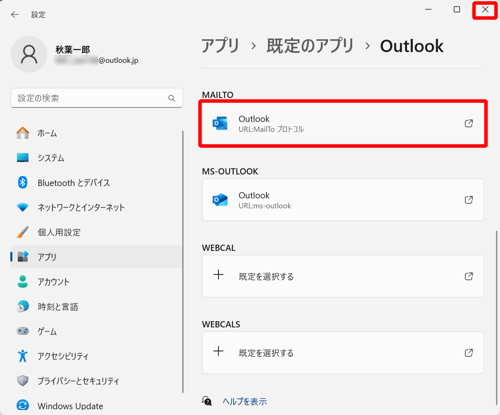Select アプリ in the sidebar
500x415 pixels.
click(96, 257)
